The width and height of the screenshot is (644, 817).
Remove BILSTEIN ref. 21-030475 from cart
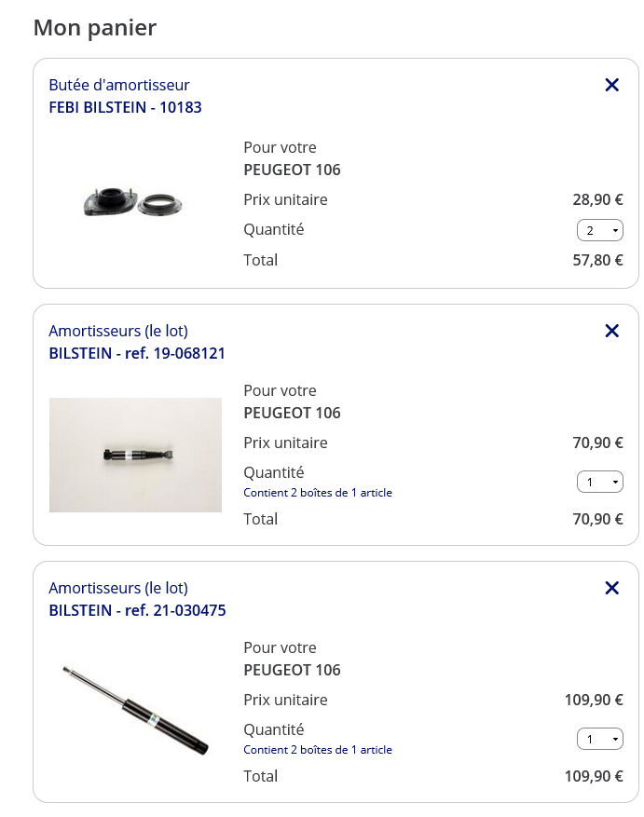click(x=612, y=588)
